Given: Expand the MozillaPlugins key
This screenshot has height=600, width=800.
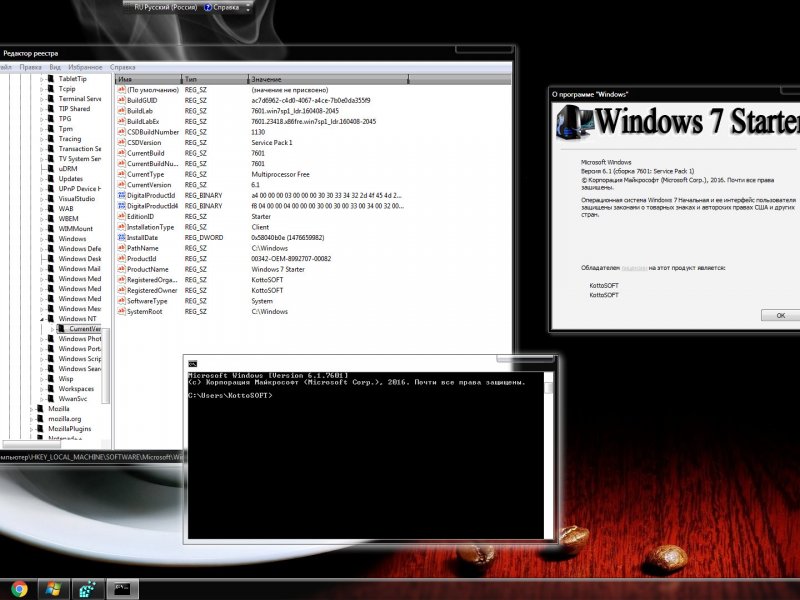Looking at the screenshot, I should coord(32,429).
